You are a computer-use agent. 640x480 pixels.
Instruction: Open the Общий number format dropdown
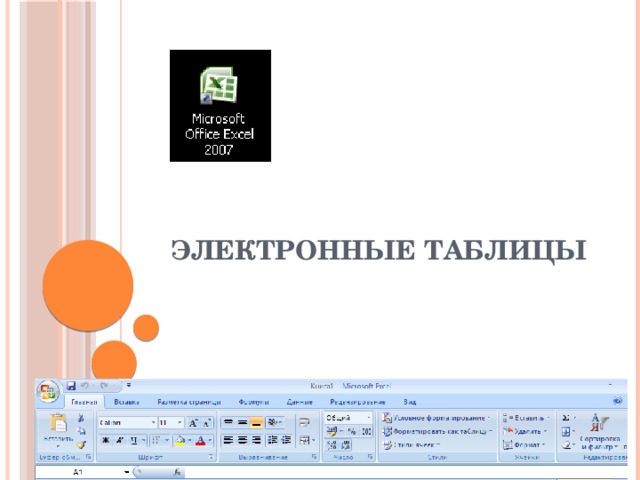(369, 418)
